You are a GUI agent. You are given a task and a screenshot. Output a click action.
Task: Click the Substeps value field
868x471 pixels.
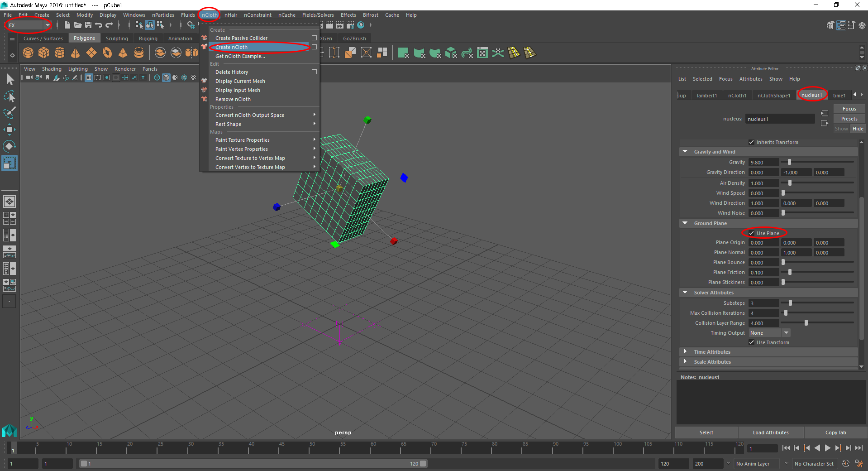(x=763, y=303)
